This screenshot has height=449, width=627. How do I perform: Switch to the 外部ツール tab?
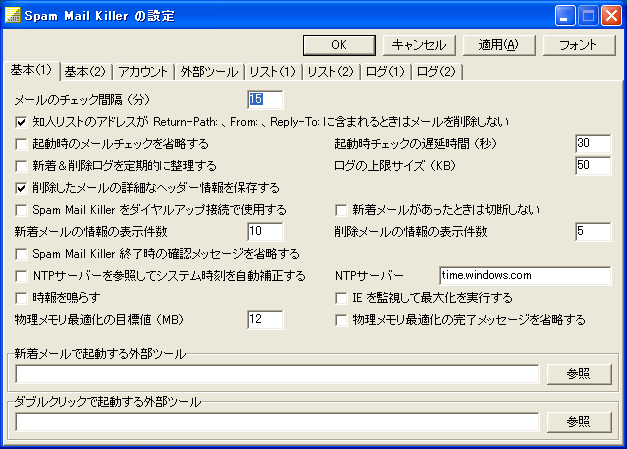pyautogui.click(x=209, y=72)
